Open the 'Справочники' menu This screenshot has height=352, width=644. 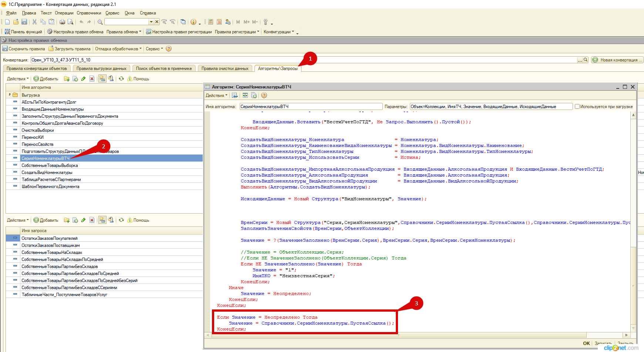(x=89, y=13)
